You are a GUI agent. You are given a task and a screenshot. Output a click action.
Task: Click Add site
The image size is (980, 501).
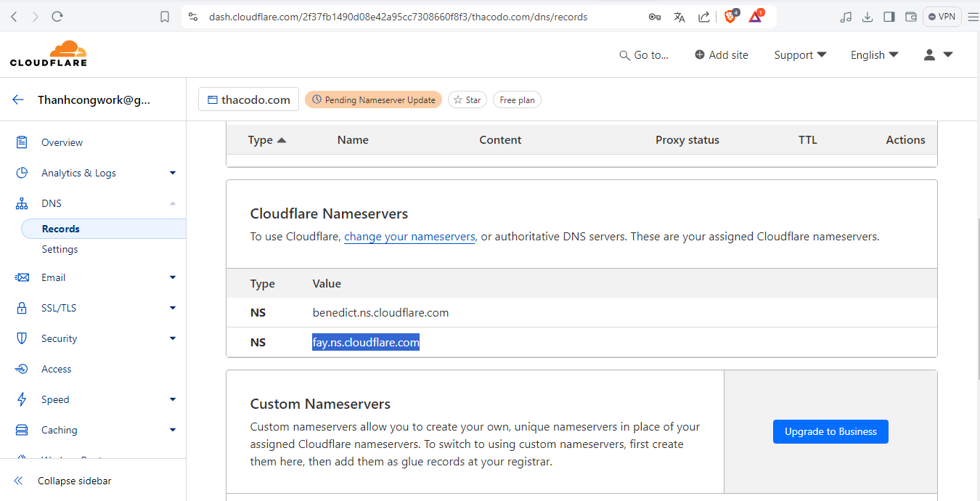click(722, 55)
